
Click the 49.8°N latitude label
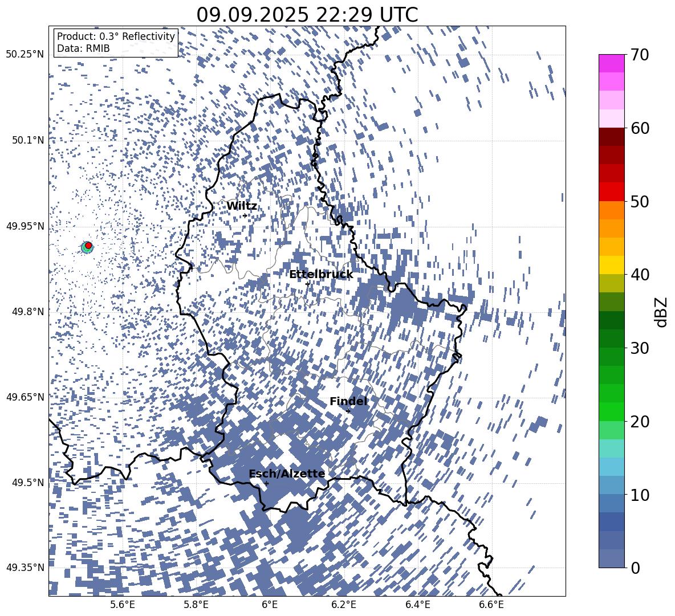click(x=28, y=311)
